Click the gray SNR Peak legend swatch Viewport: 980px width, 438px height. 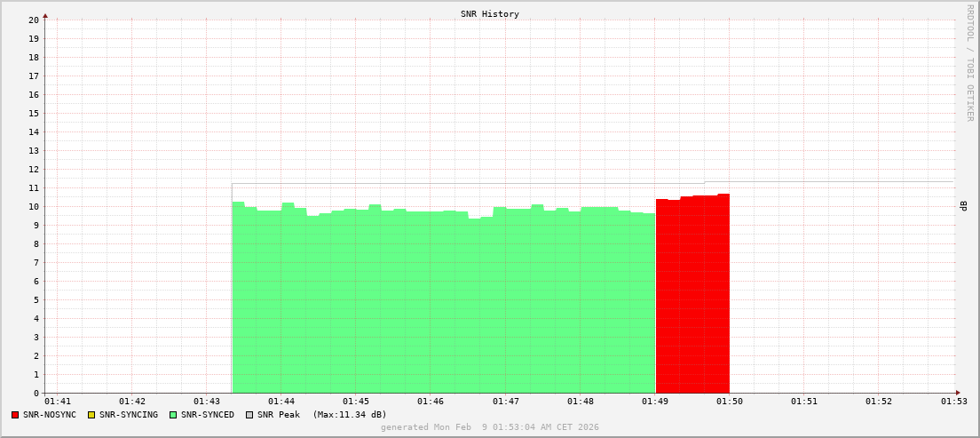(249, 415)
